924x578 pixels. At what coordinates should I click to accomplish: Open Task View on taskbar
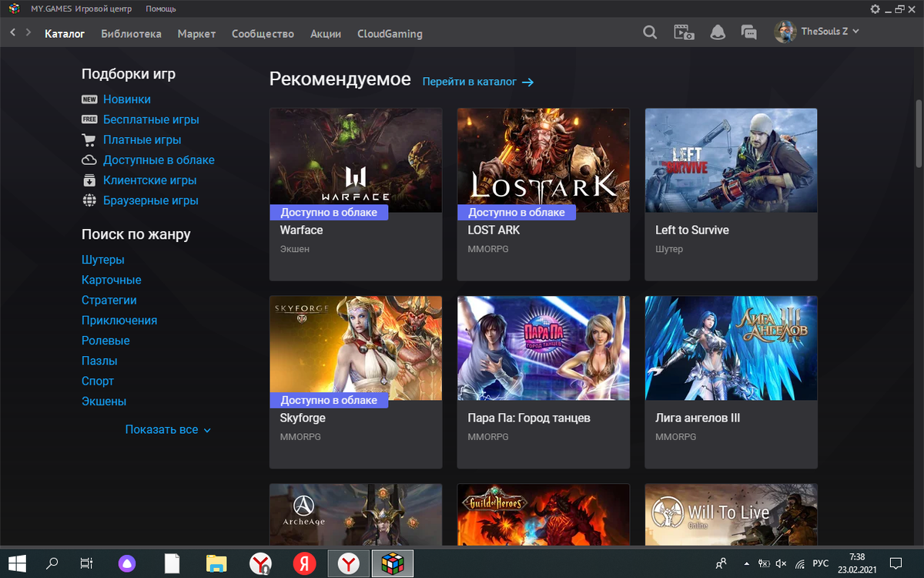click(x=87, y=563)
